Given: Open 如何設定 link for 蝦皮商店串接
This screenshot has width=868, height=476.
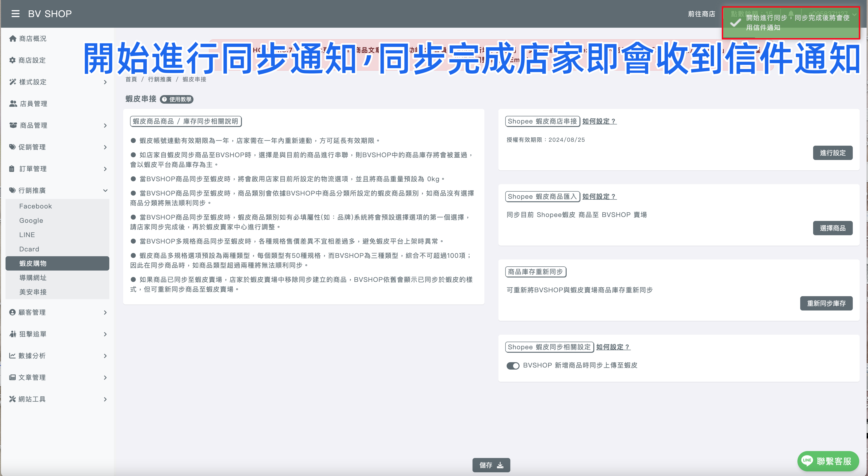Looking at the screenshot, I should pos(599,121).
